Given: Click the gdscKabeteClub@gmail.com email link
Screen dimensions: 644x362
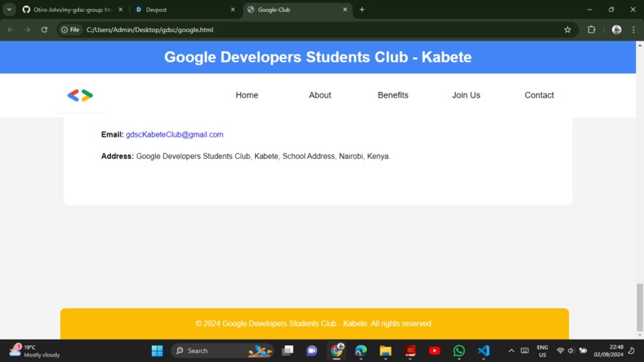Looking at the screenshot, I should click(174, 134).
